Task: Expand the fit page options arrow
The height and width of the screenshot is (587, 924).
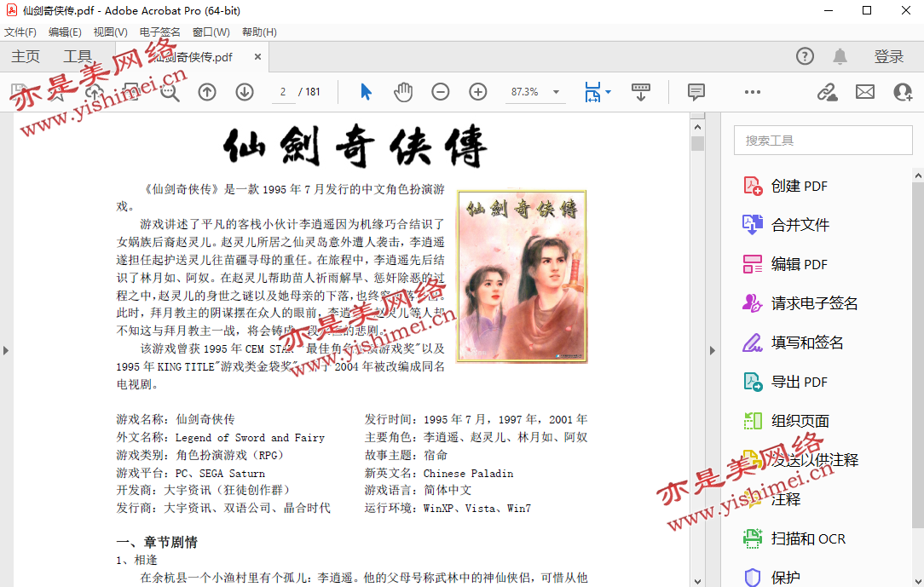Action: [x=608, y=92]
